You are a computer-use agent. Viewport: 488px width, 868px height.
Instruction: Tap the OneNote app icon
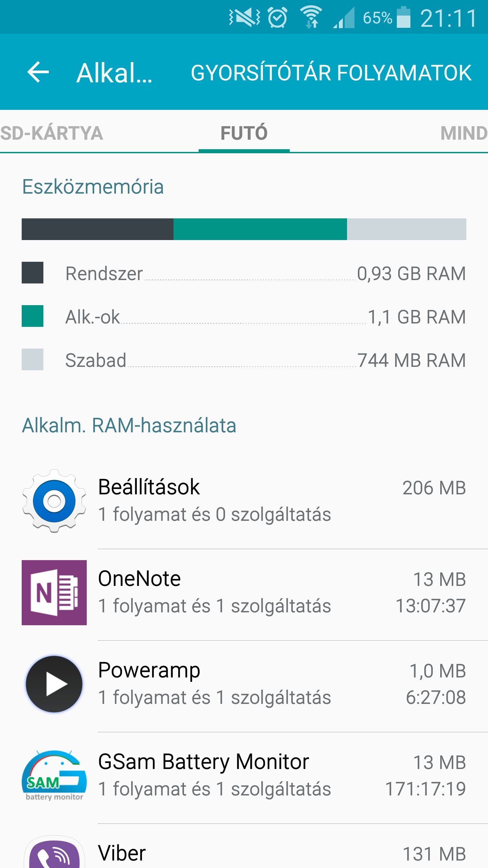54,593
